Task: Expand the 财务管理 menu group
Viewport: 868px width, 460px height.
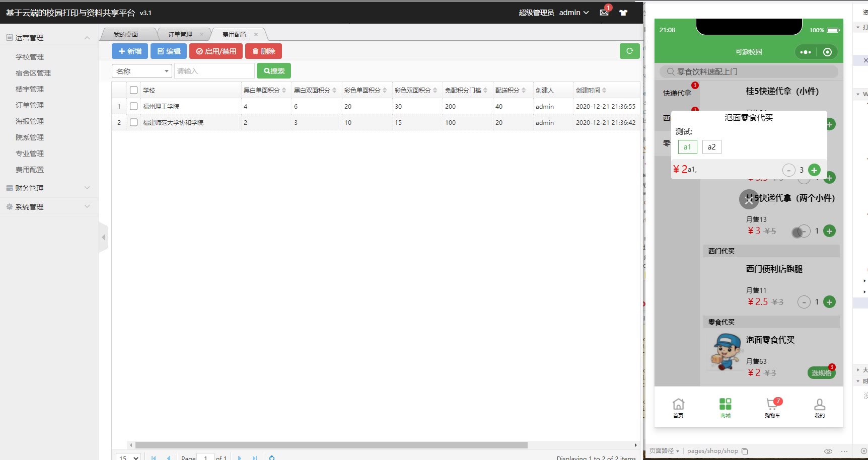Action: (x=49, y=188)
